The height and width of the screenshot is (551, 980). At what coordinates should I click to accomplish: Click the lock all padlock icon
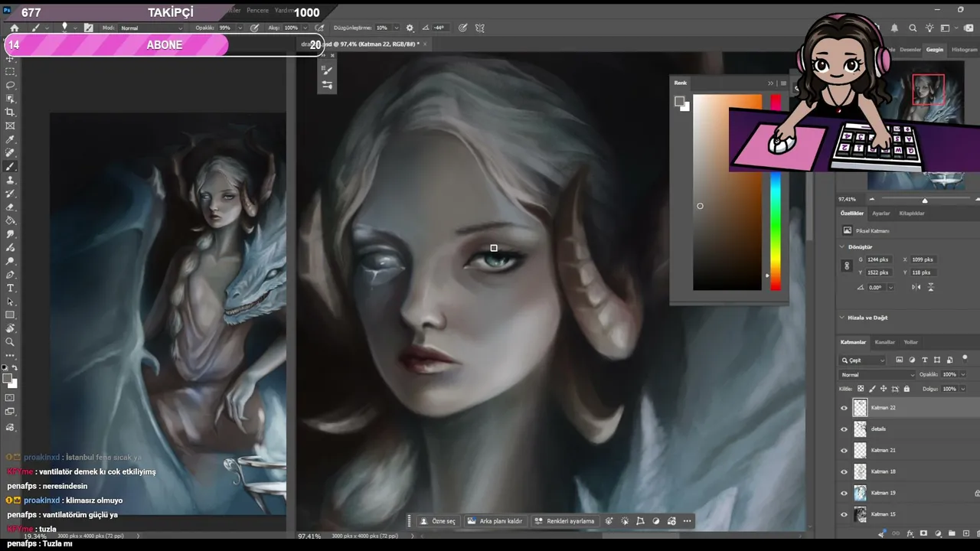(x=906, y=389)
